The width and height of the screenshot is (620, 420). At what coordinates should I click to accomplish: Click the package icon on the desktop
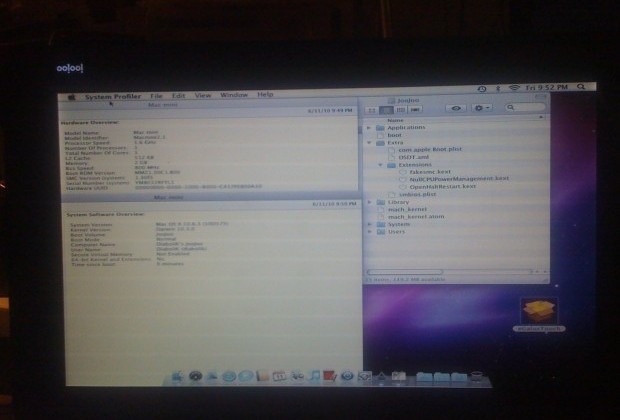click(538, 314)
